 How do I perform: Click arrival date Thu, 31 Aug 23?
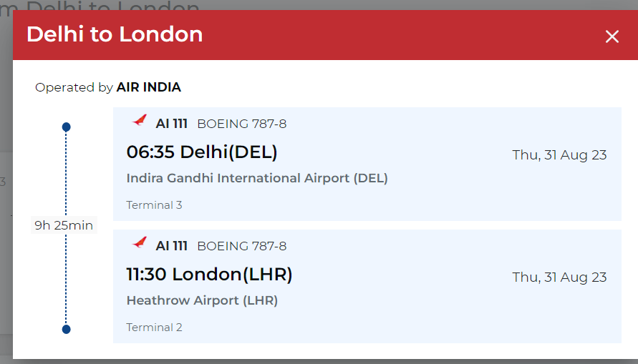(x=559, y=277)
